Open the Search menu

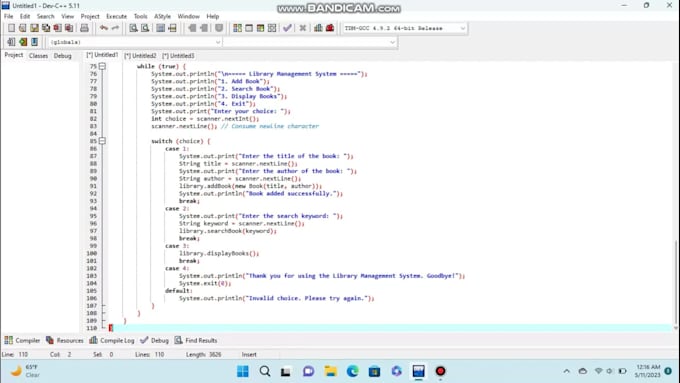46,16
